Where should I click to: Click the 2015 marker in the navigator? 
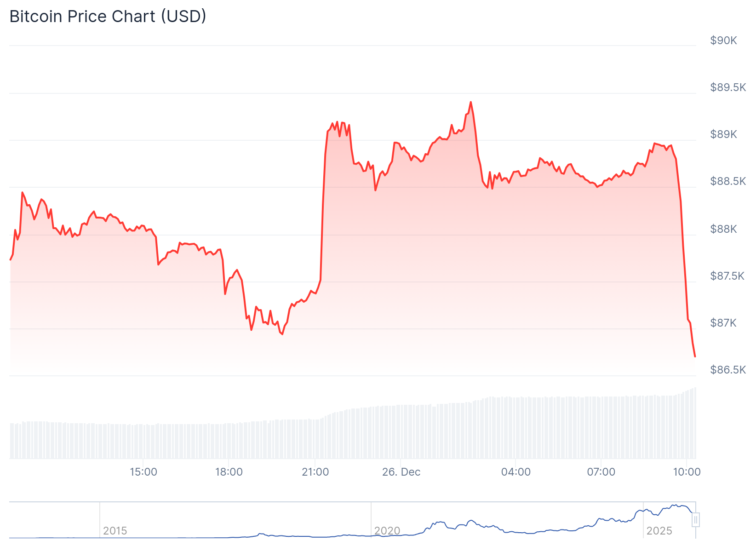click(x=115, y=531)
